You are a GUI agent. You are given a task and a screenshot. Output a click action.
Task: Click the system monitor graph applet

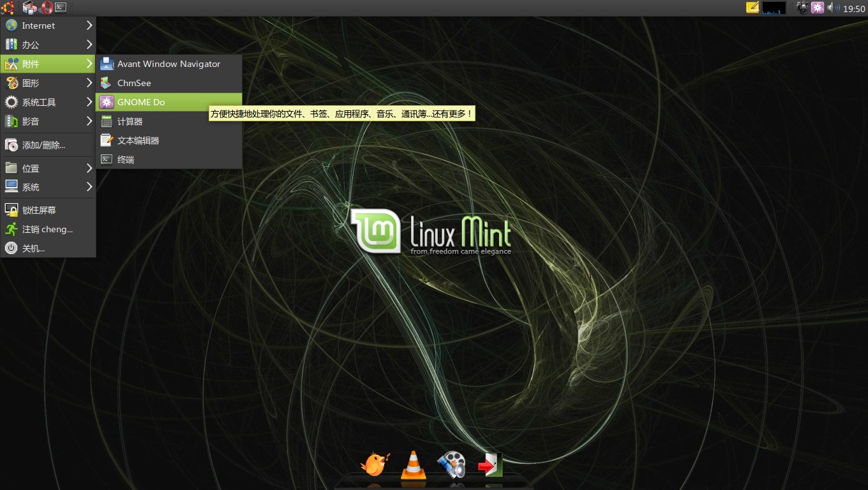(x=774, y=8)
